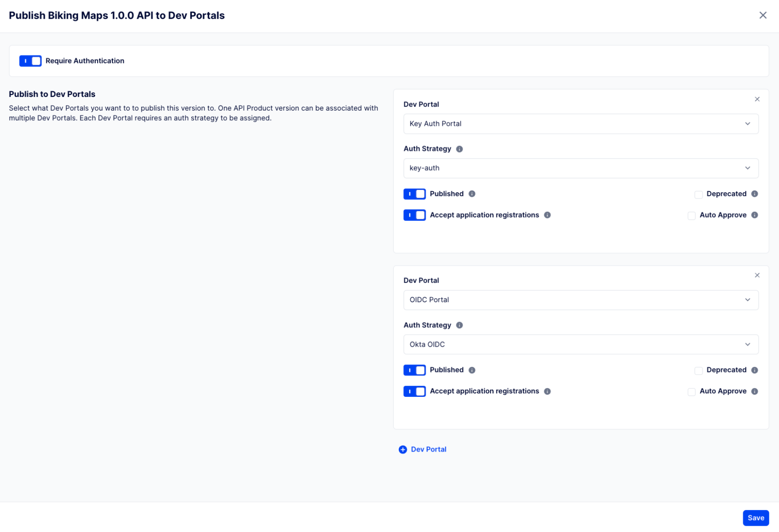Disable Accept application registrations for OIDC Portal
The height and width of the screenshot is (532, 779).
(x=414, y=391)
